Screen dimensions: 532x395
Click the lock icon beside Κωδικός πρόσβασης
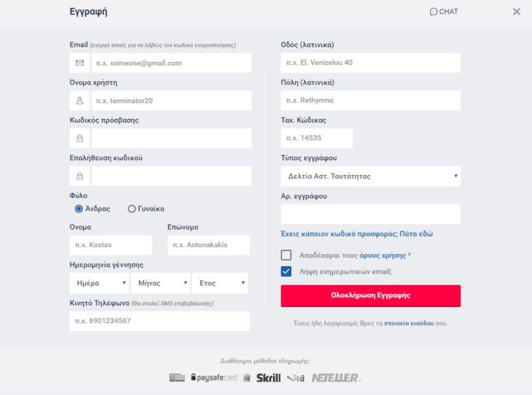pos(80,138)
